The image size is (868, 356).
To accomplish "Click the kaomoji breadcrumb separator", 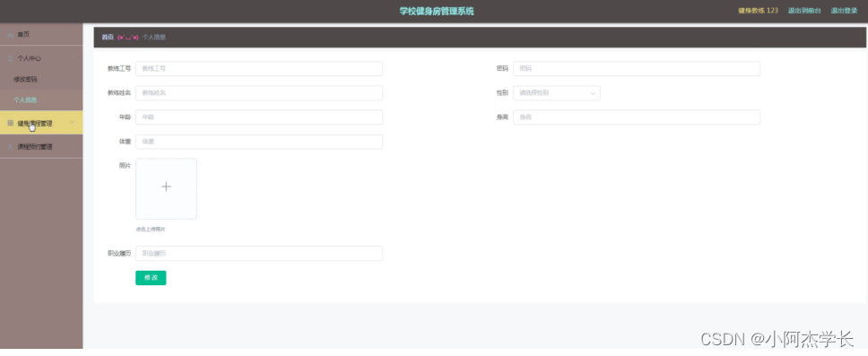I will coord(128,37).
